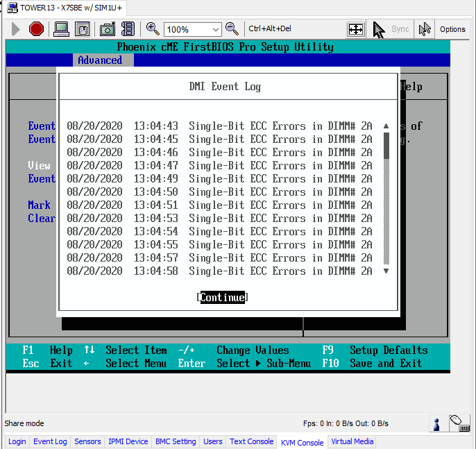Switch to the Login tab

(17, 441)
